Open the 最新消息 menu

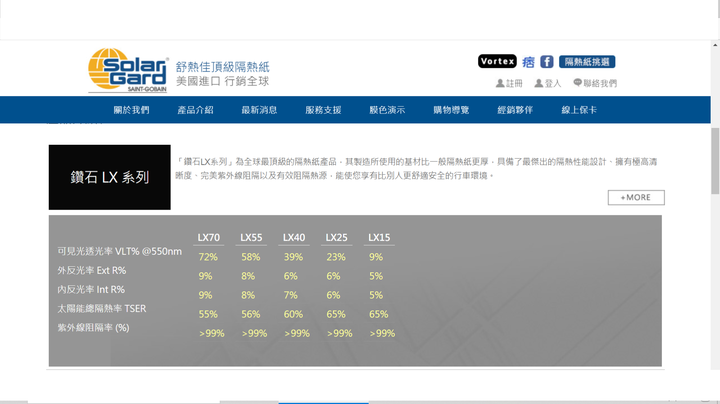tap(259, 110)
